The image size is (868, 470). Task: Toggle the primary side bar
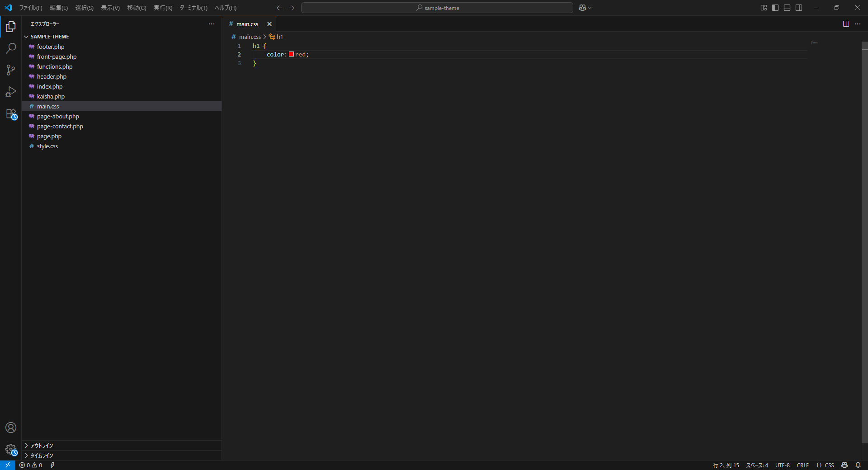point(775,8)
